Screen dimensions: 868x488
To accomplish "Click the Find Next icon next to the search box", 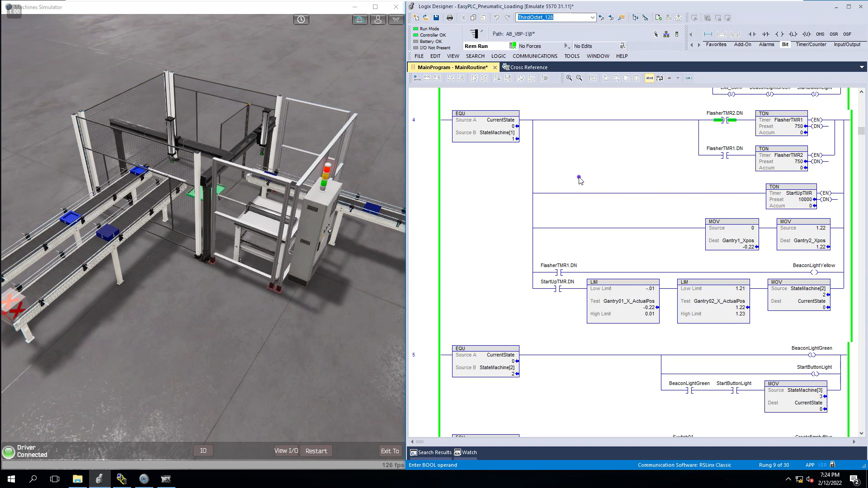I will click(x=611, y=18).
